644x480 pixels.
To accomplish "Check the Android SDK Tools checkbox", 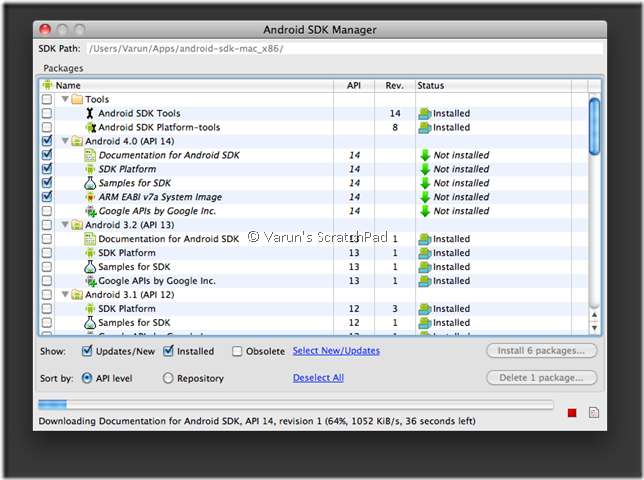I will pos(47,113).
